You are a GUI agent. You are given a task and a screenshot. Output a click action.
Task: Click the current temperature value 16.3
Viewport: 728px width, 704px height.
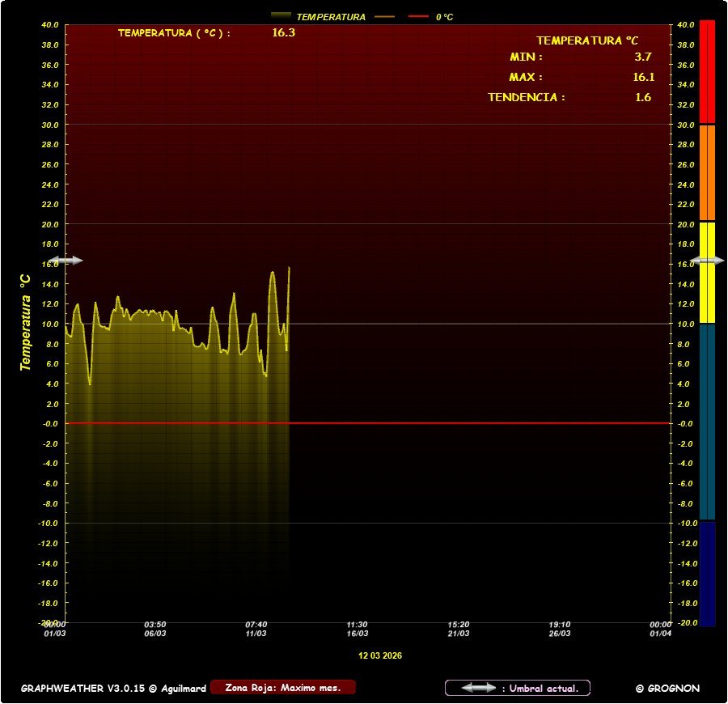pos(283,33)
